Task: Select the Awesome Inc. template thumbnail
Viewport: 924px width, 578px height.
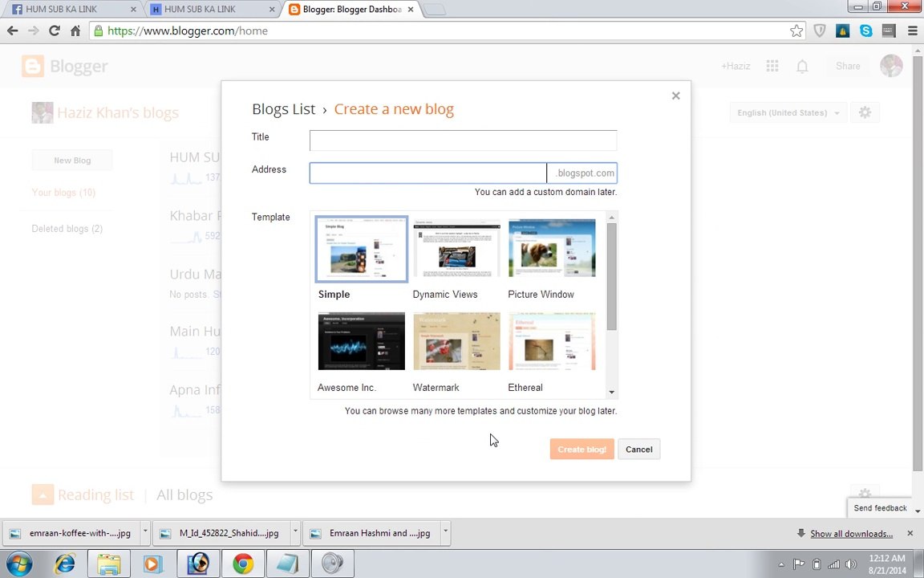Action: tap(361, 341)
